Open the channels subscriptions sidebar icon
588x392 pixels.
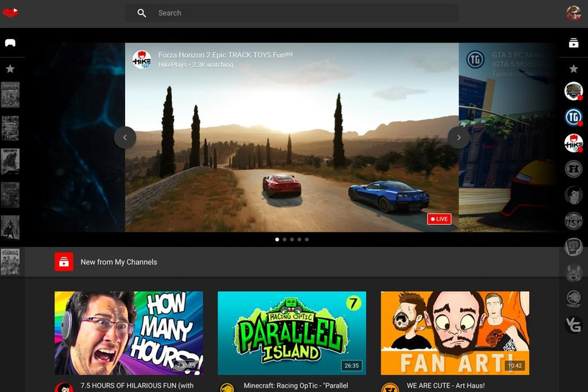[x=573, y=43]
